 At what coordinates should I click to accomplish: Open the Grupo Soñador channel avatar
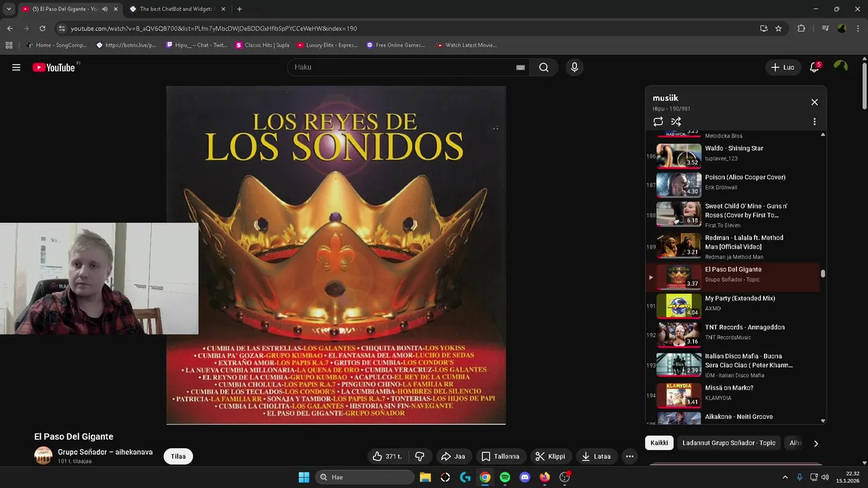click(43, 455)
